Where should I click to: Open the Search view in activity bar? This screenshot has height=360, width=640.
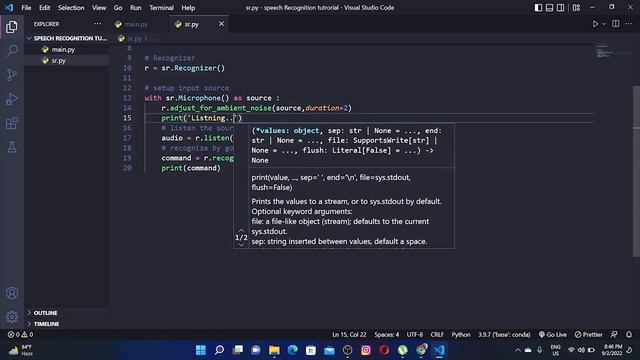coord(12,51)
